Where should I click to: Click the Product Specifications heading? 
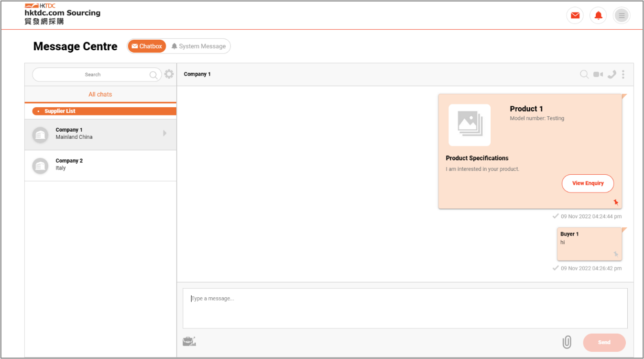[x=477, y=158]
